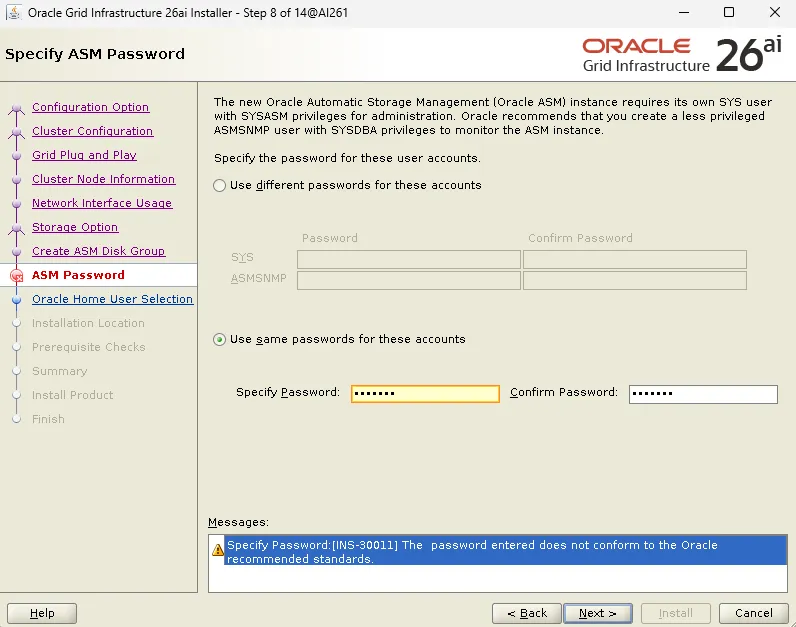Select the ASM Password step in sidebar
The image size is (796, 627).
(x=78, y=275)
